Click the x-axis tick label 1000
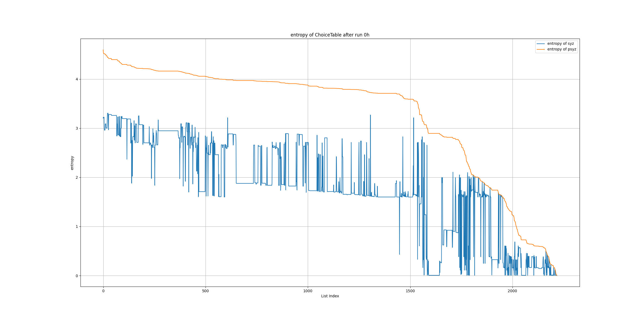Viewport: 644px width, 322px height. [x=308, y=291]
